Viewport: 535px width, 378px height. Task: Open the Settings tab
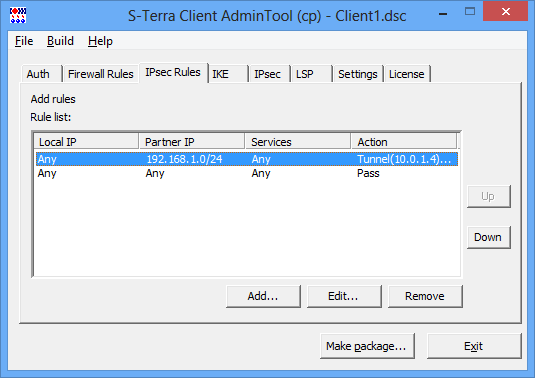coord(358,74)
